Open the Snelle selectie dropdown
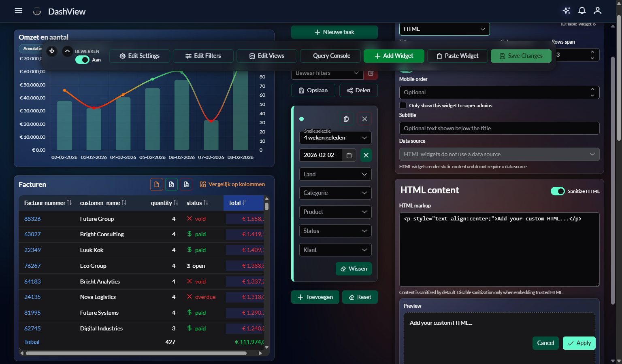This screenshot has height=364, width=622. [x=335, y=138]
